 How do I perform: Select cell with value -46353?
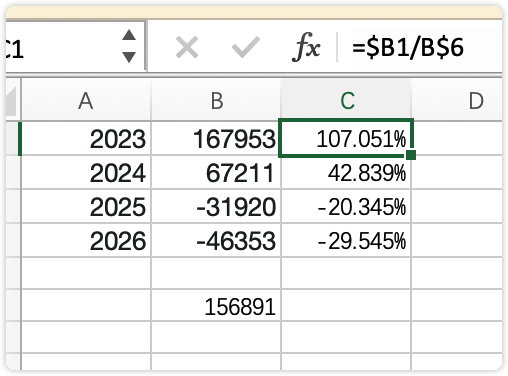coord(216,240)
